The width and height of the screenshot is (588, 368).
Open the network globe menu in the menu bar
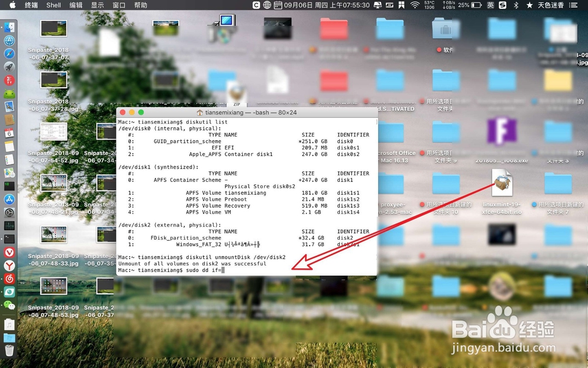(268, 5)
